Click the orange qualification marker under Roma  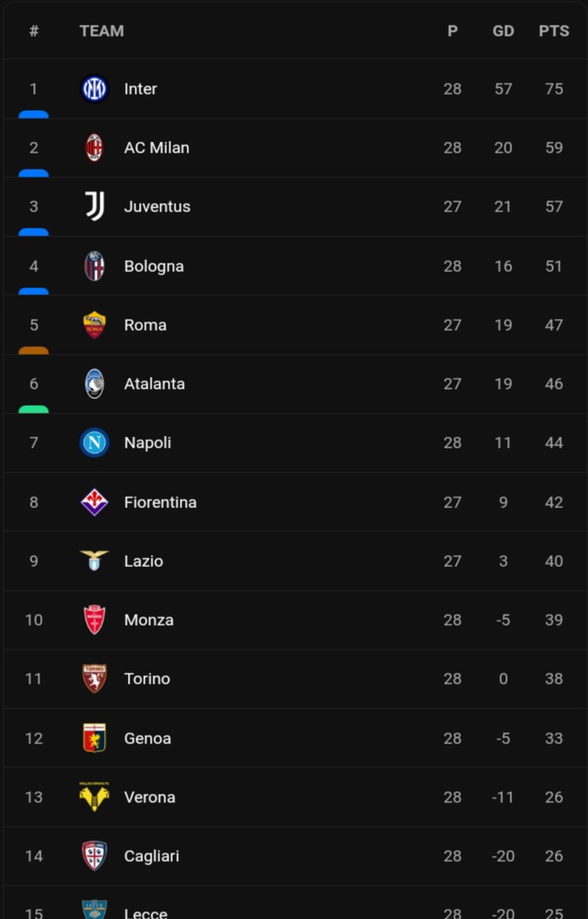33,350
